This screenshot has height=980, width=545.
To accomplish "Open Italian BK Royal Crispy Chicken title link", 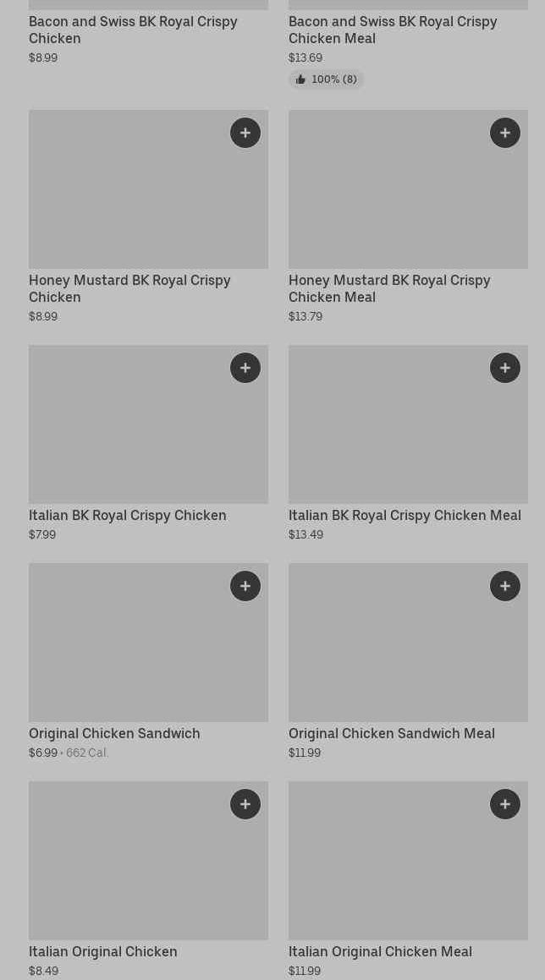I will coord(128,515).
